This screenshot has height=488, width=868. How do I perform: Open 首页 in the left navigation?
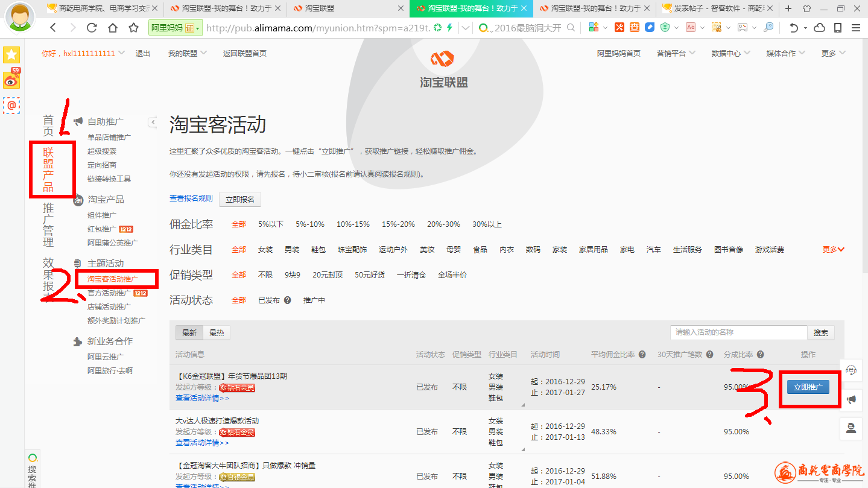coord(48,125)
